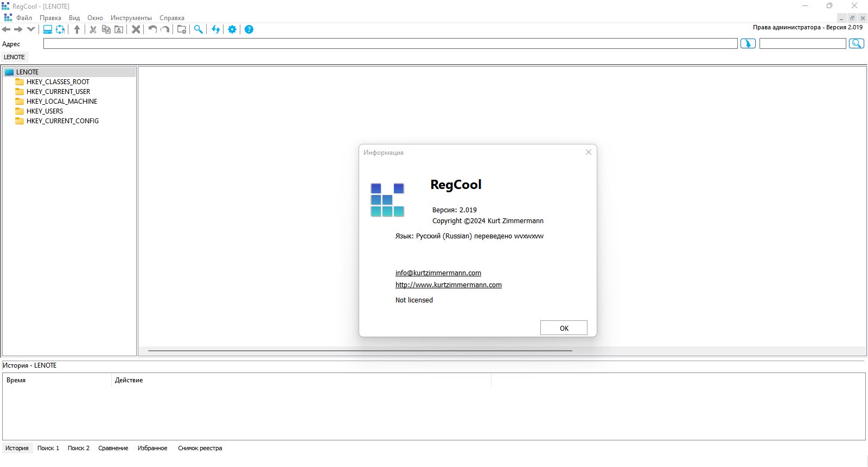Click in the quick search input field
Viewport: 868px width, 467px height.
[x=803, y=44]
